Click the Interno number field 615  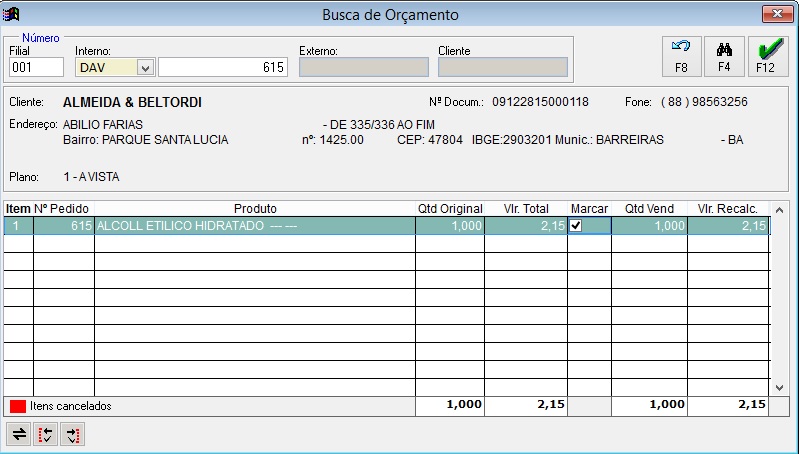pyautogui.click(x=223, y=67)
